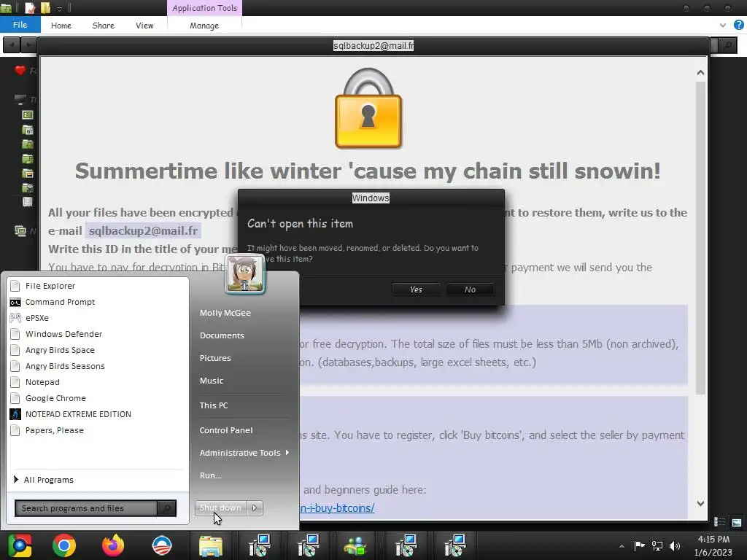Click the Shut down button
747x560 pixels.
pos(220,507)
